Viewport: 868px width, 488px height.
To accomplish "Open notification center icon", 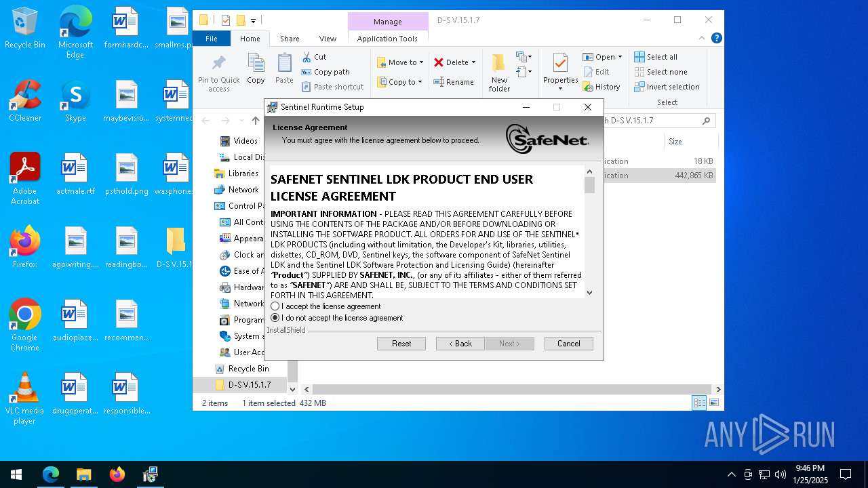I will point(846,474).
